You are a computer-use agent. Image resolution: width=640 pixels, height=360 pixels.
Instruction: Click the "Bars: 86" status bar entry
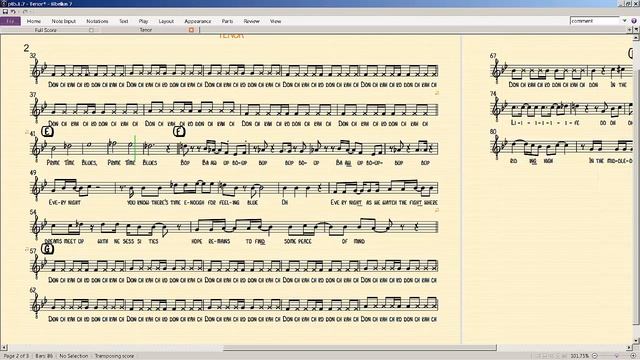44,356
